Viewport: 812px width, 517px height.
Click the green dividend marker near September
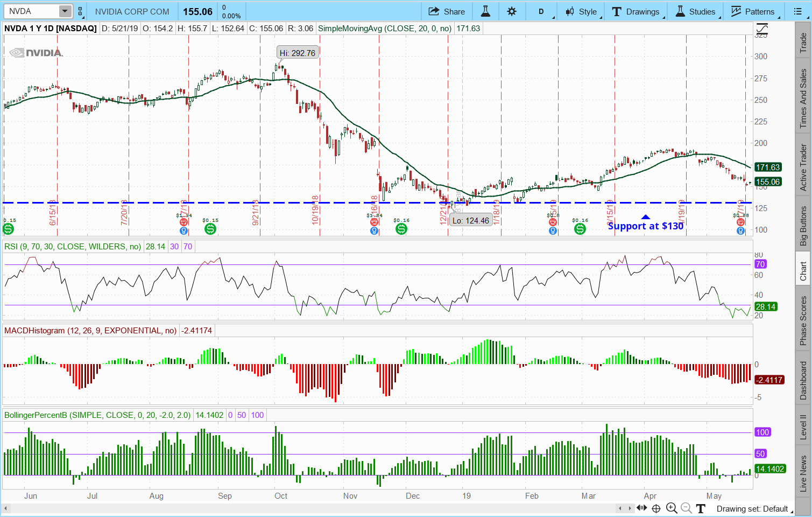[210, 229]
